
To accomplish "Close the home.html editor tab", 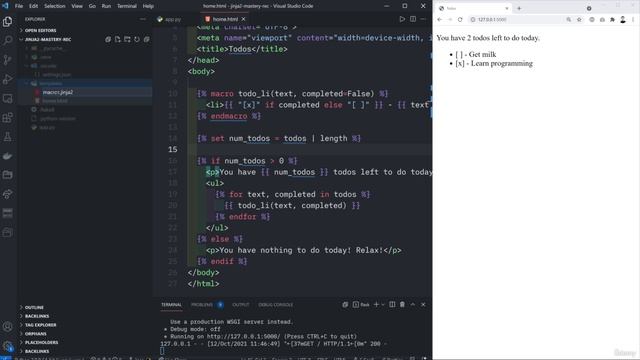I will pos(244,19).
